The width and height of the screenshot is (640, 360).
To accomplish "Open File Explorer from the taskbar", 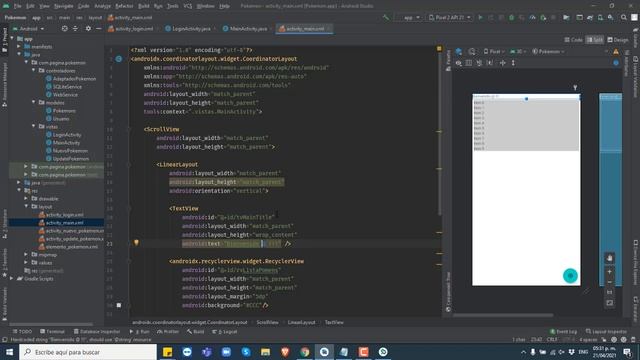I will [x=265, y=352].
